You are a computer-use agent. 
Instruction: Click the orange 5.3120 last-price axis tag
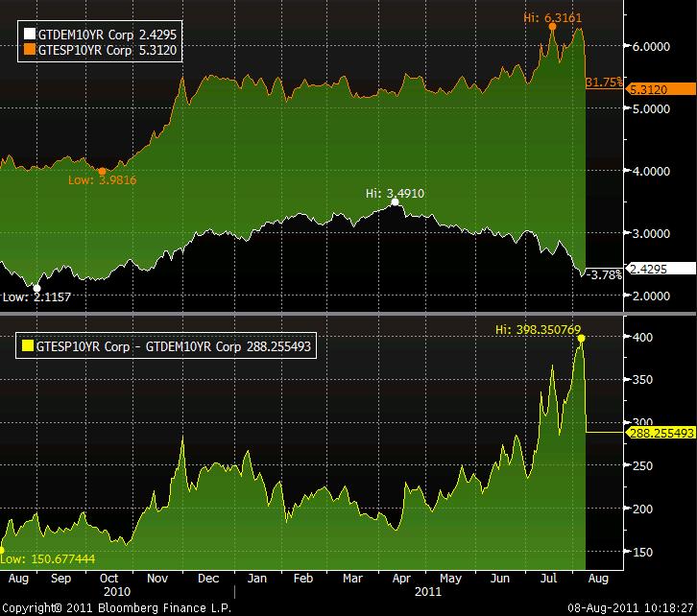(659, 89)
